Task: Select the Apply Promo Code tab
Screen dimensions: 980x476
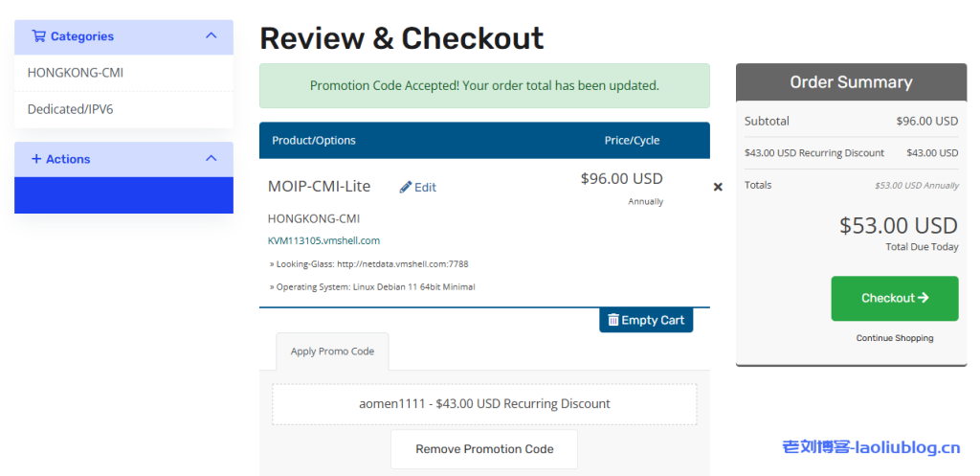Action: (332, 351)
